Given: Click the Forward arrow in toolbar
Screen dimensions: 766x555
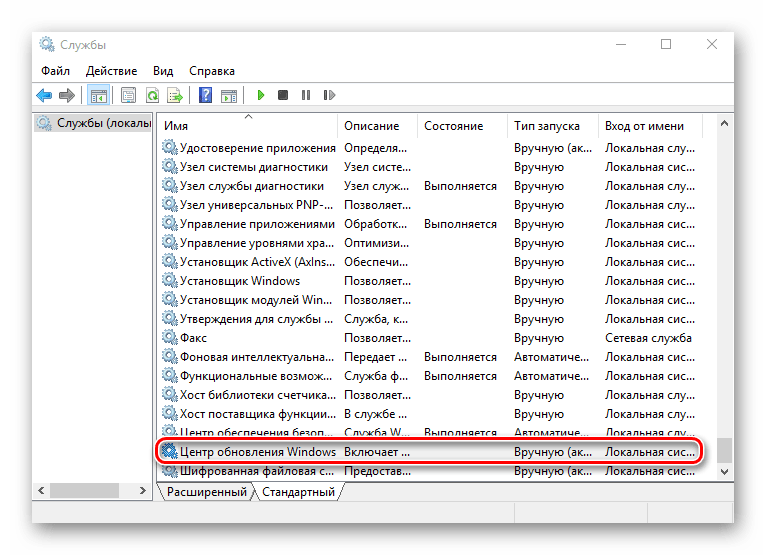Looking at the screenshot, I should click(x=67, y=95).
